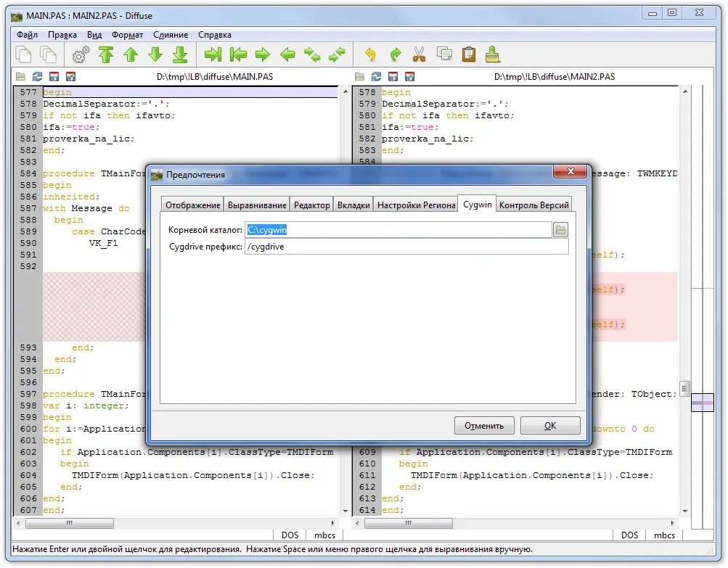Save MAIN.PAS as icon
Image resolution: width=728 pixels, height=568 pixels.
tap(70, 77)
